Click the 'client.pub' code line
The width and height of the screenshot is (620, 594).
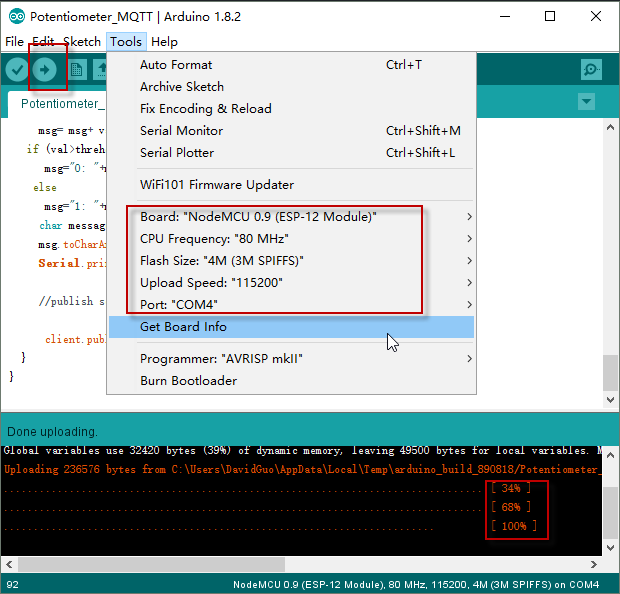pyautogui.click(x=75, y=339)
